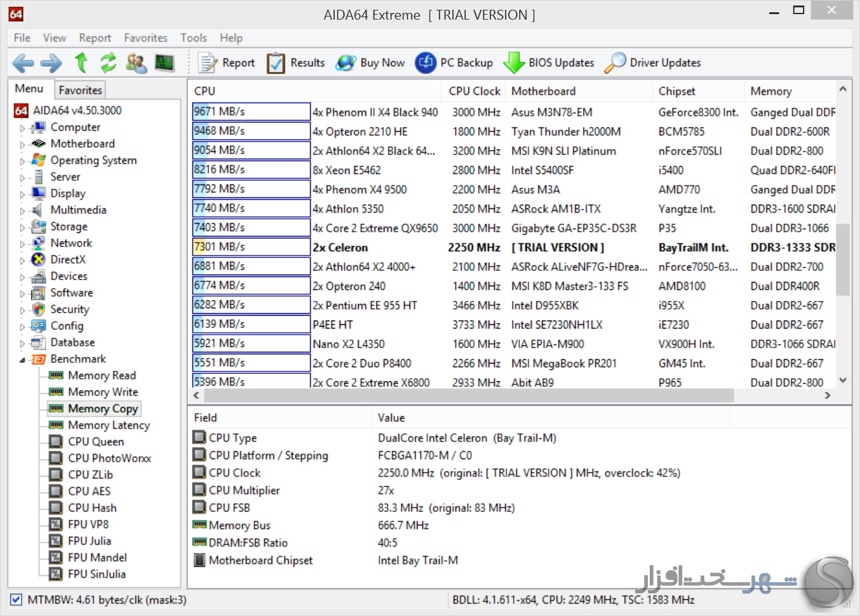Viewport: 860px width, 616px height.
Task: Select Memory Latency benchmark
Action: (x=109, y=425)
